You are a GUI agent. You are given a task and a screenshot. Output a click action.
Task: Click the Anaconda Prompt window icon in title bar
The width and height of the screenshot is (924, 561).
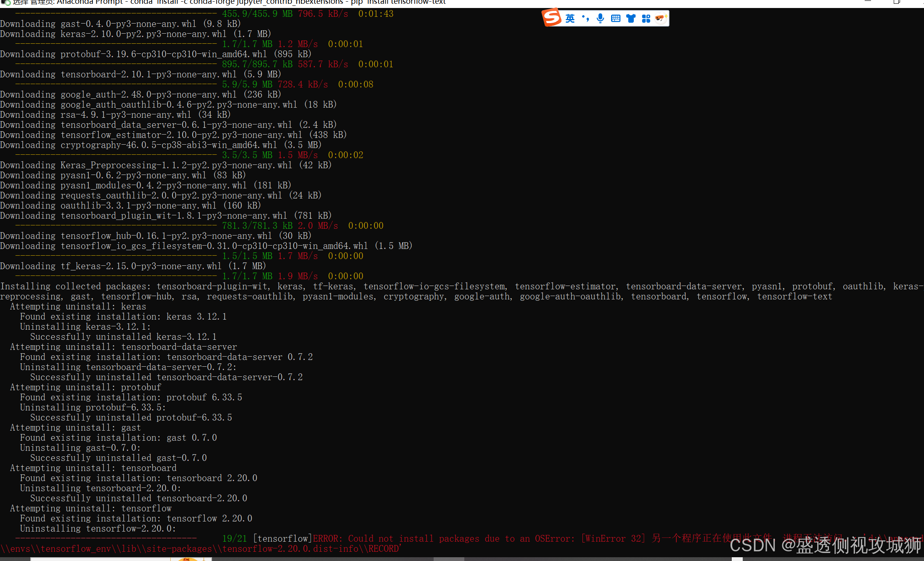coord(6,2)
